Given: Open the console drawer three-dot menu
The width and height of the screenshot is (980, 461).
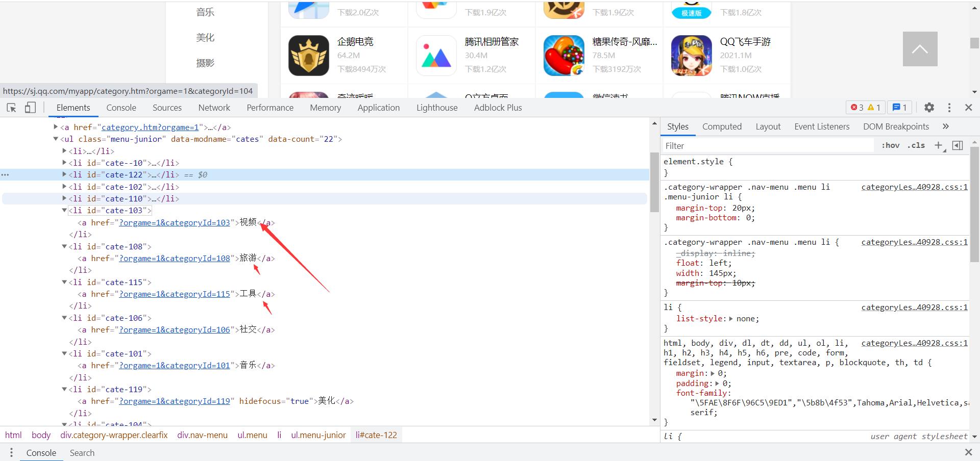Looking at the screenshot, I should 11,453.
